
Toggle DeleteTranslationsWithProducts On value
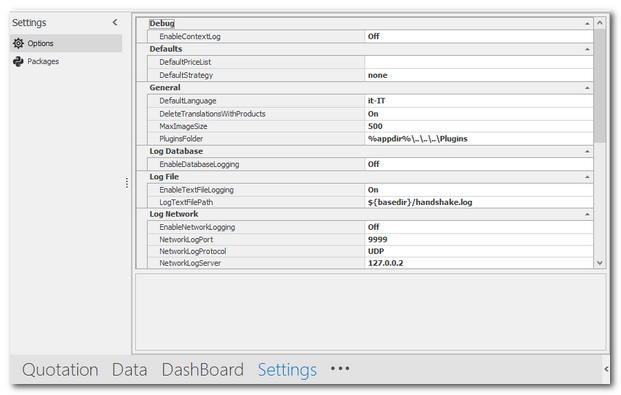click(x=478, y=114)
